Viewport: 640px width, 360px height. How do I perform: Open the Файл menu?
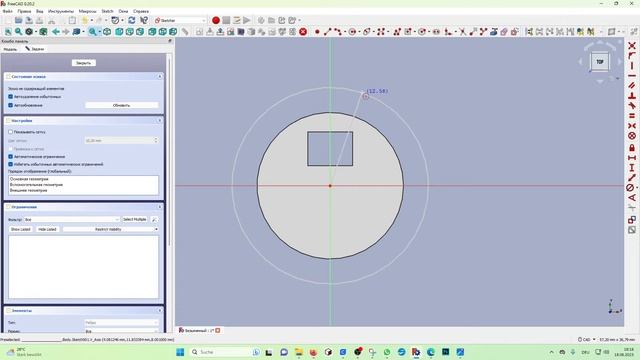[7, 11]
